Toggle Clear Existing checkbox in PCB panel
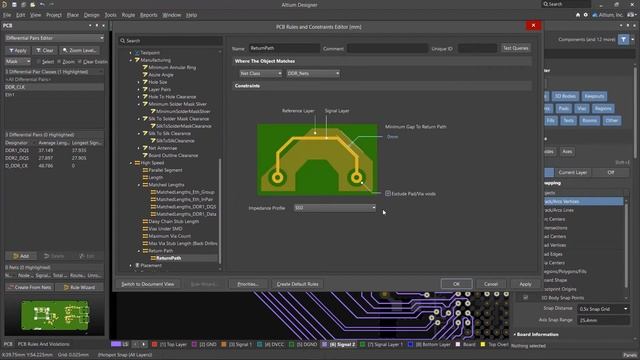Viewport: 640px width, 360px height. pyautogui.click(x=80, y=62)
